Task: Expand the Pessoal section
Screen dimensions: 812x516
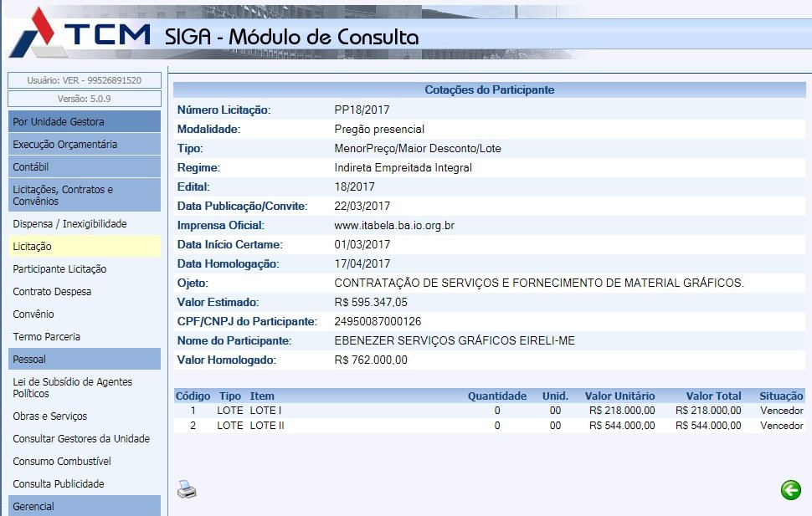Action: coord(84,360)
